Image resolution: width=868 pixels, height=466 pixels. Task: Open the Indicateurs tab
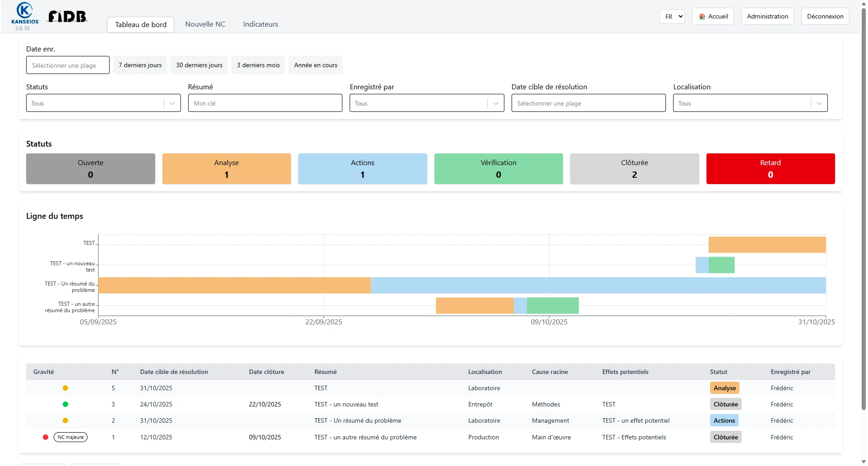coord(260,24)
